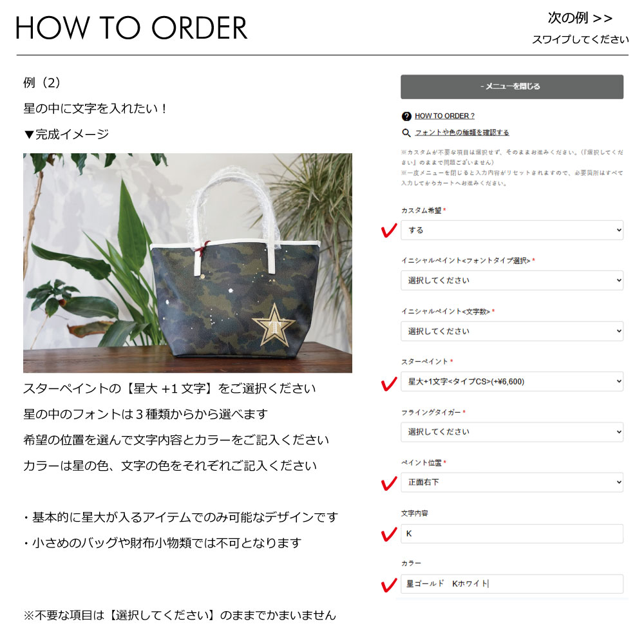Screen dimensions: 644x644
Task: Click the magnifying glass search icon
Action: click(406, 133)
